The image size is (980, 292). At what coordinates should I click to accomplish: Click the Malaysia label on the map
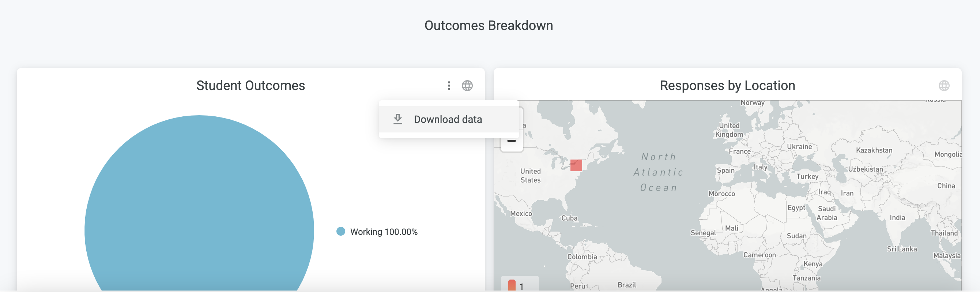pos(946,255)
